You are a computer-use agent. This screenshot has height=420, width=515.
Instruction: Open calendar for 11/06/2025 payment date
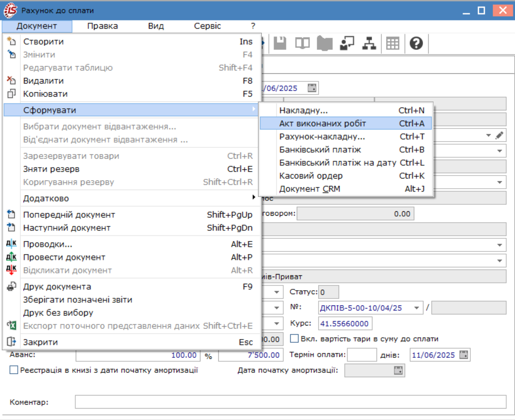[x=464, y=355]
